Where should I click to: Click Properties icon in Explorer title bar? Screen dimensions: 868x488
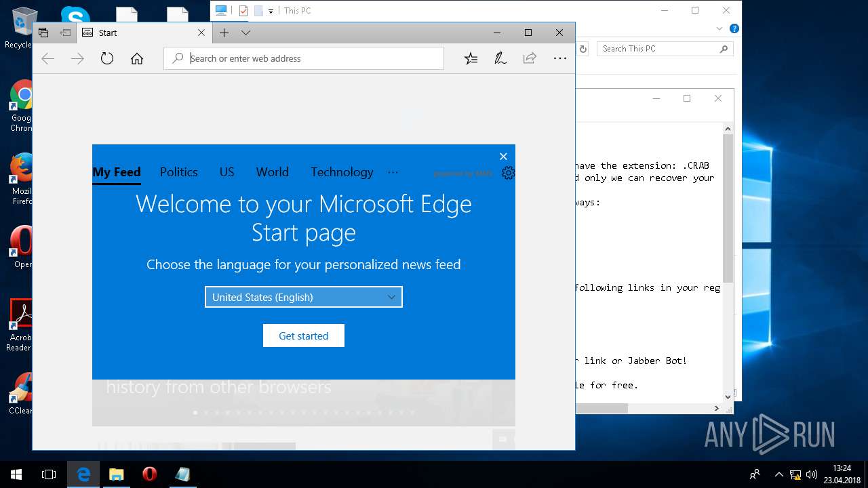pos(243,11)
